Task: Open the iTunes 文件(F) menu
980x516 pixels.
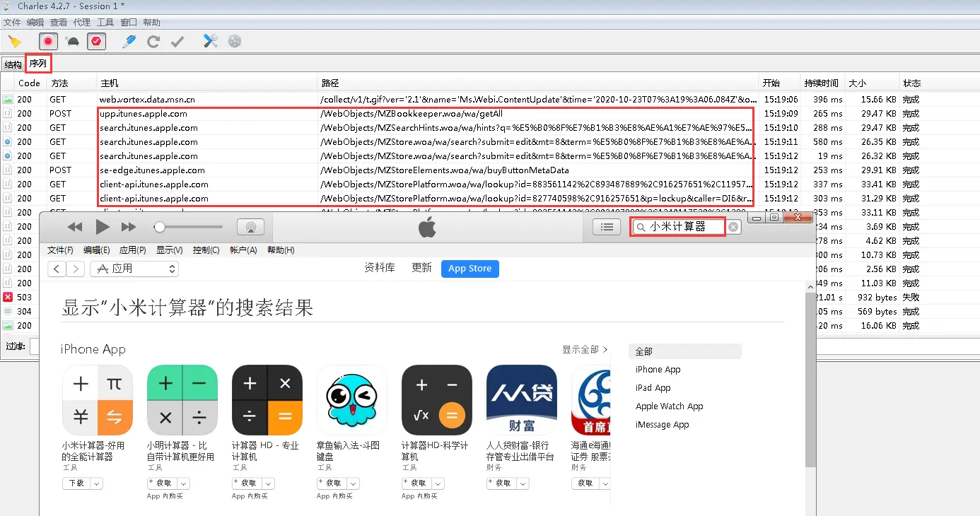Action: 60,250
